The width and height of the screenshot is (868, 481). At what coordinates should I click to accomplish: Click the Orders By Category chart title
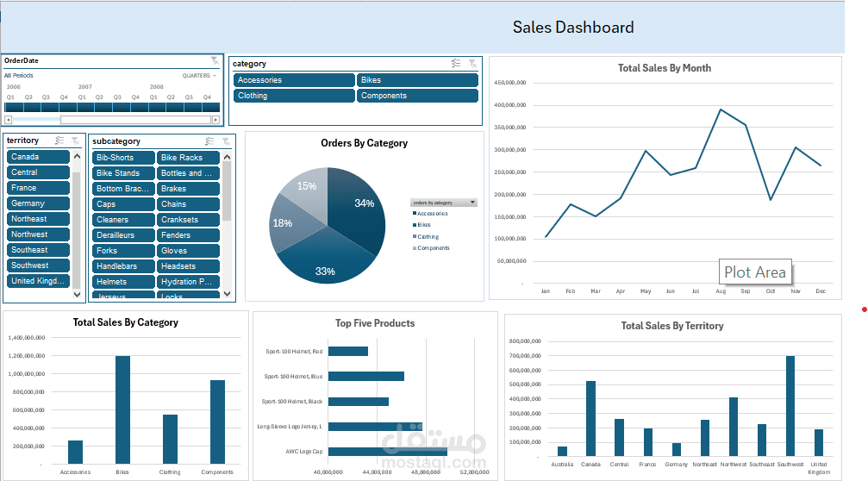[x=365, y=143]
